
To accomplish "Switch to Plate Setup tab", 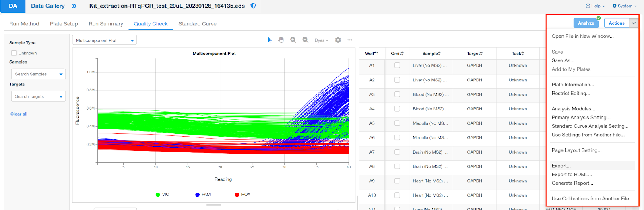I will click(x=64, y=24).
